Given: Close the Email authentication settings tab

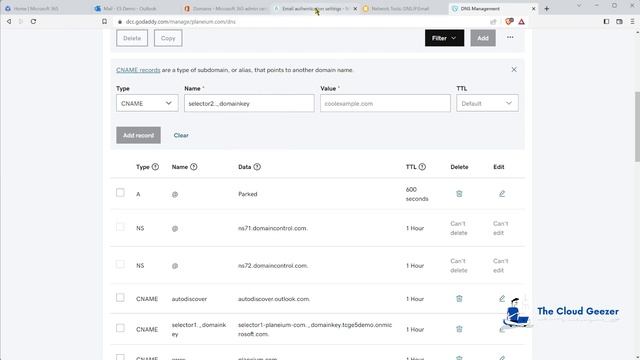Looking at the screenshot, I should (x=355, y=9).
